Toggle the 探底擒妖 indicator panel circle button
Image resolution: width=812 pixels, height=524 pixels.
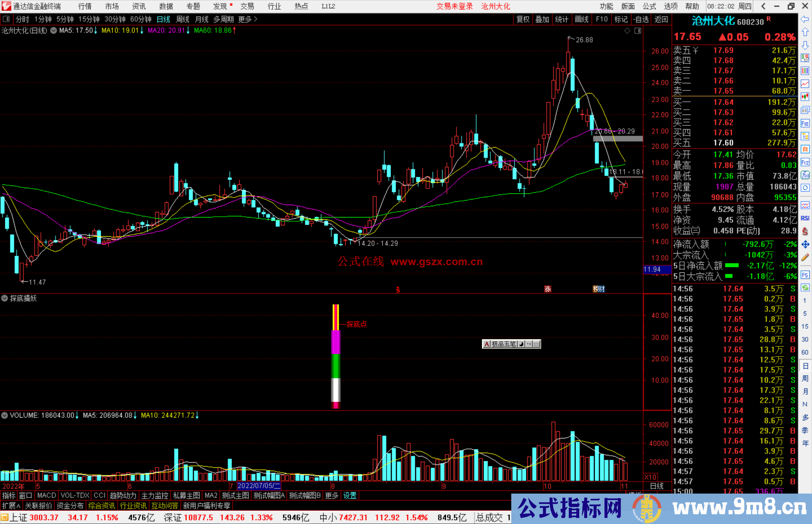(x=5, y=298)
